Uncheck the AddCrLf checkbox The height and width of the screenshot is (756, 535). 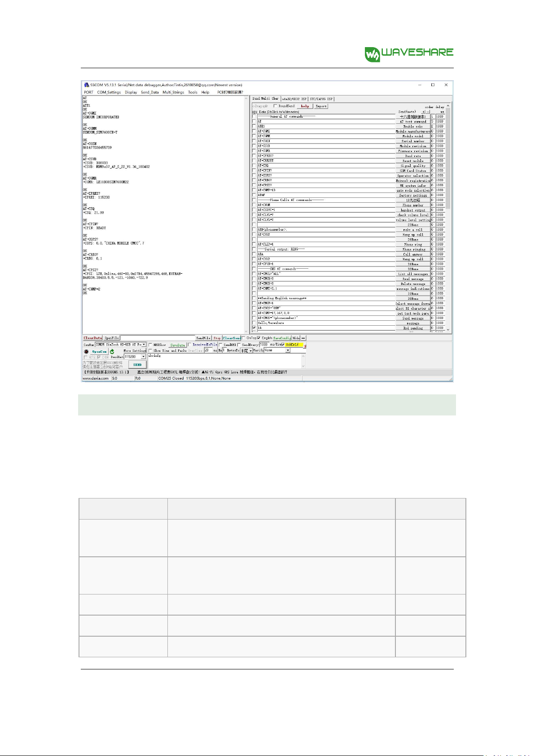click(x=283, y=345)
